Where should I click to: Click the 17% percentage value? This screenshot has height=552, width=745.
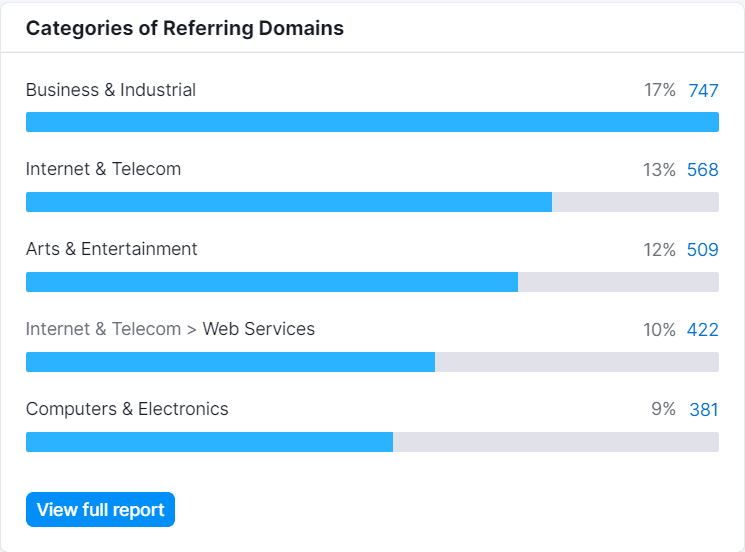[659, 90]
